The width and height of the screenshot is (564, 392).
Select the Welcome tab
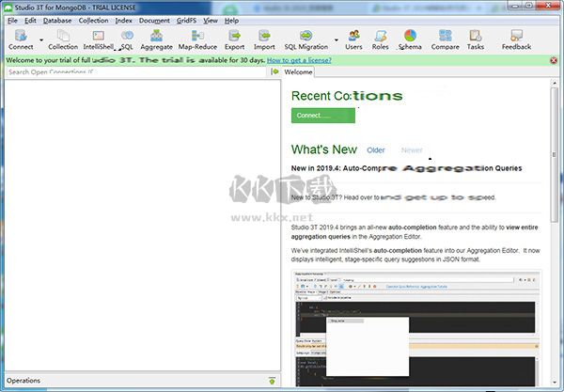pyautogui.click(x=298, y=72)
